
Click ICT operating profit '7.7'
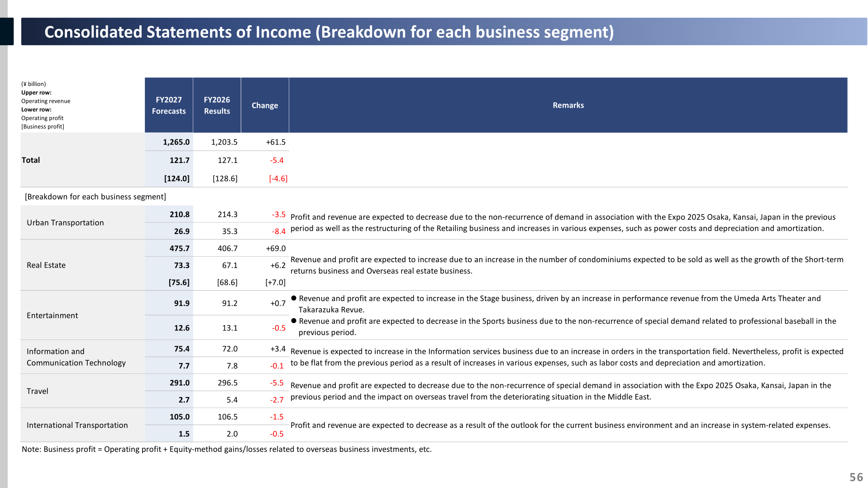click(x=184, y=366)
